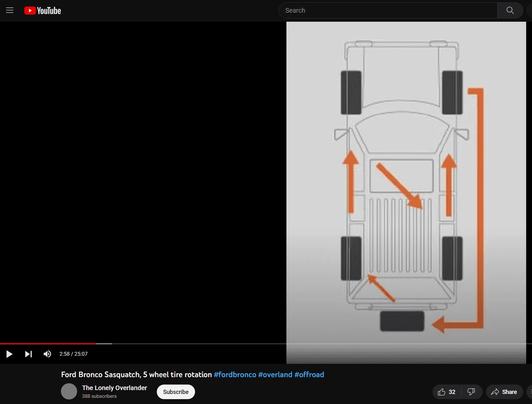The width and height of the screenshot is (532, 404).
Task: Click the magnifying glass search button
Action: click(x=510, y=10)
